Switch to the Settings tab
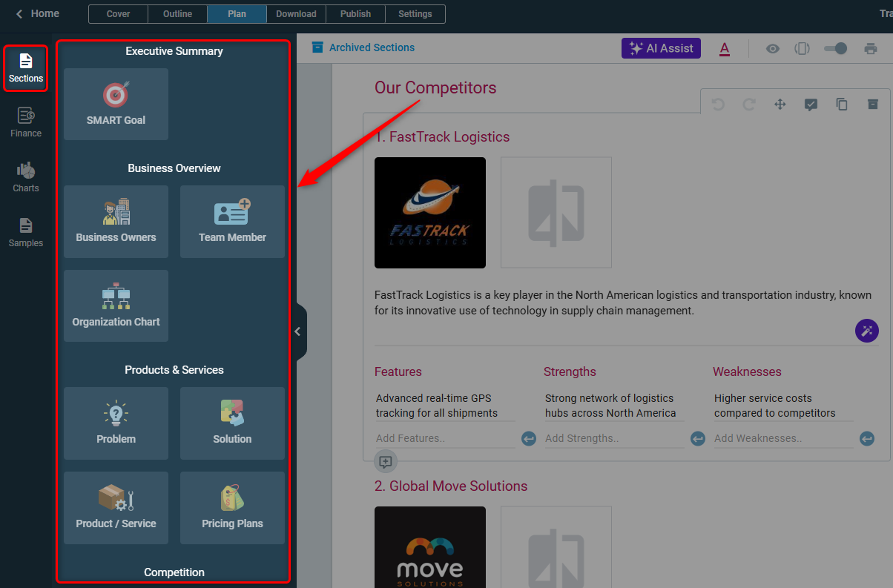The image size is (893, 588). click(x=415, y=14)
